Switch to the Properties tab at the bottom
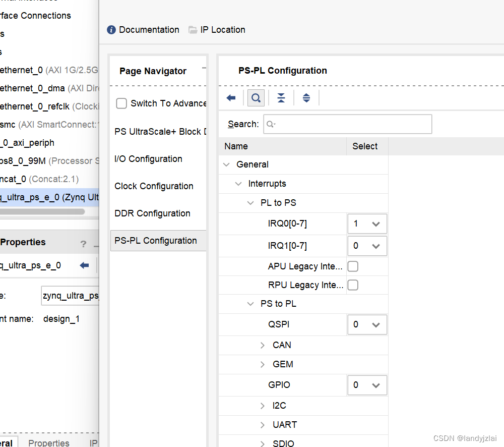The width and height of the screenshot is (504, 447). [48, 443]
